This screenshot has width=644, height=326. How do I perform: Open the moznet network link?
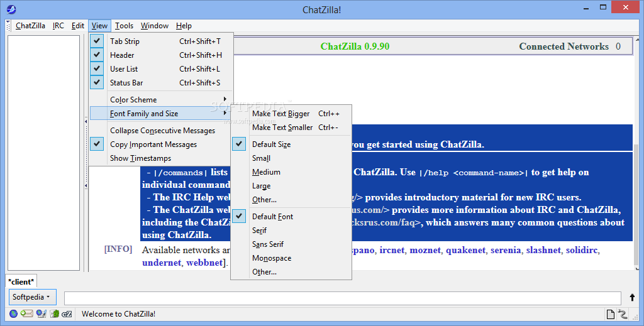click(x=425, y=250)
